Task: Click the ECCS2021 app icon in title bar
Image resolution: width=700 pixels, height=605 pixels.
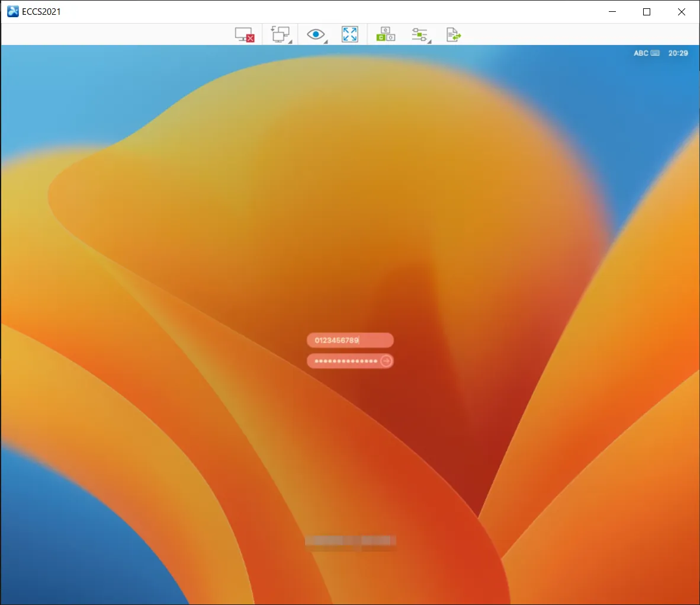Action: click(x=12, y=11)
